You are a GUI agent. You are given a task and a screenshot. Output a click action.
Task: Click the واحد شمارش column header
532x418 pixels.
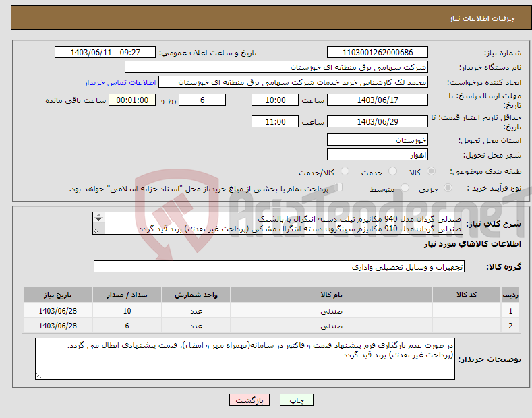coord(196,295)
